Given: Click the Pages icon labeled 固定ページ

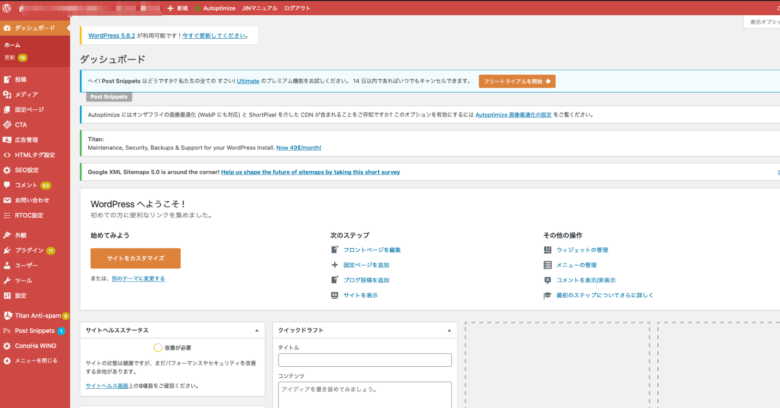Looking at the screenshot, I should (x=7, y=109).
